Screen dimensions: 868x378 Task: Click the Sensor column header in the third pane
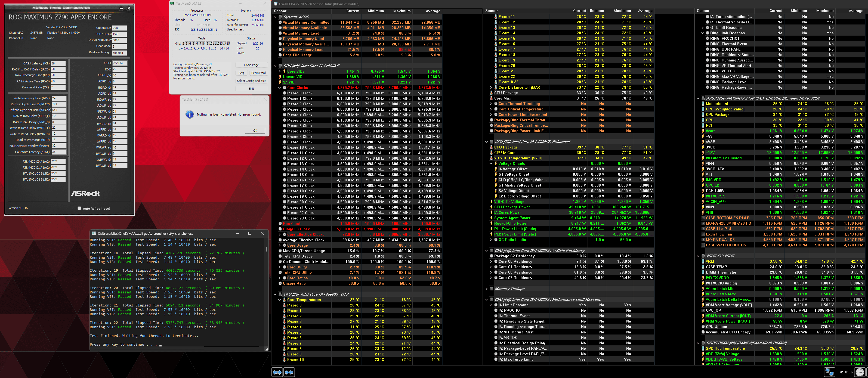[x=703, y=11]
